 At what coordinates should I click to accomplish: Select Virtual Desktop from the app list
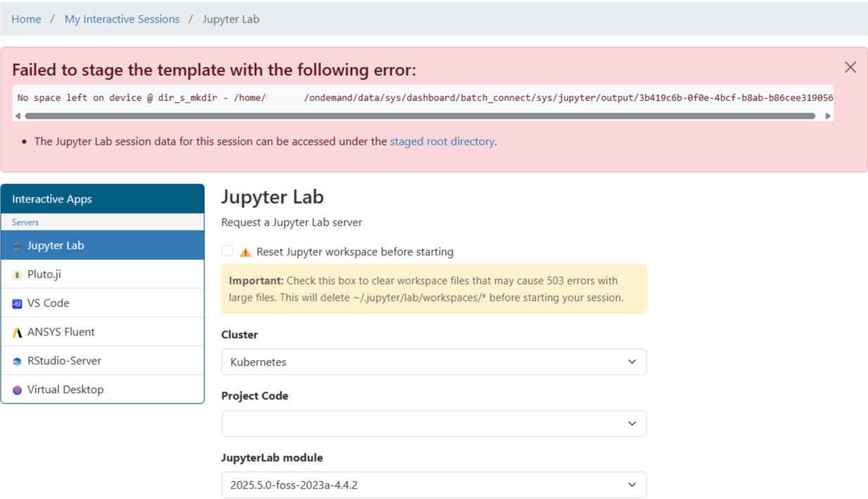point(65,389)
